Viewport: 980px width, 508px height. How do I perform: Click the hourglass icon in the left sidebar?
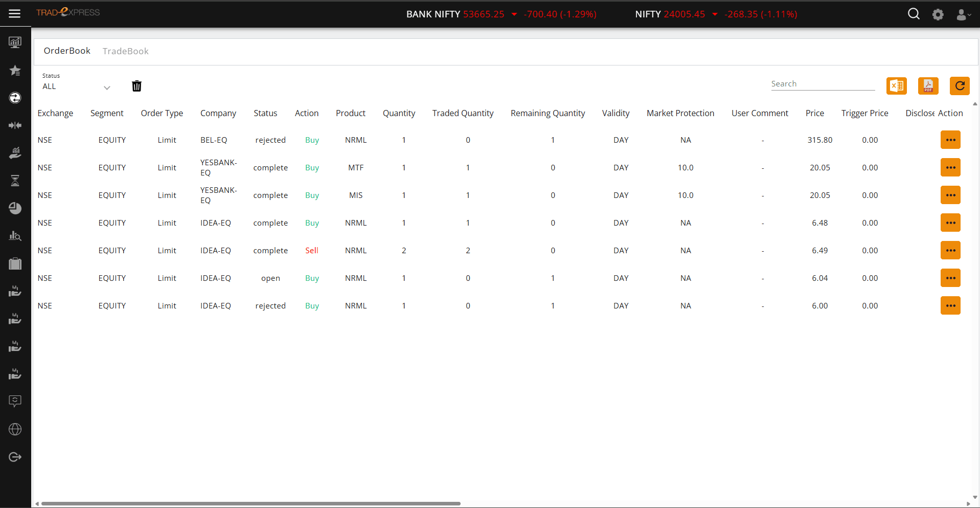coord(15,181)
